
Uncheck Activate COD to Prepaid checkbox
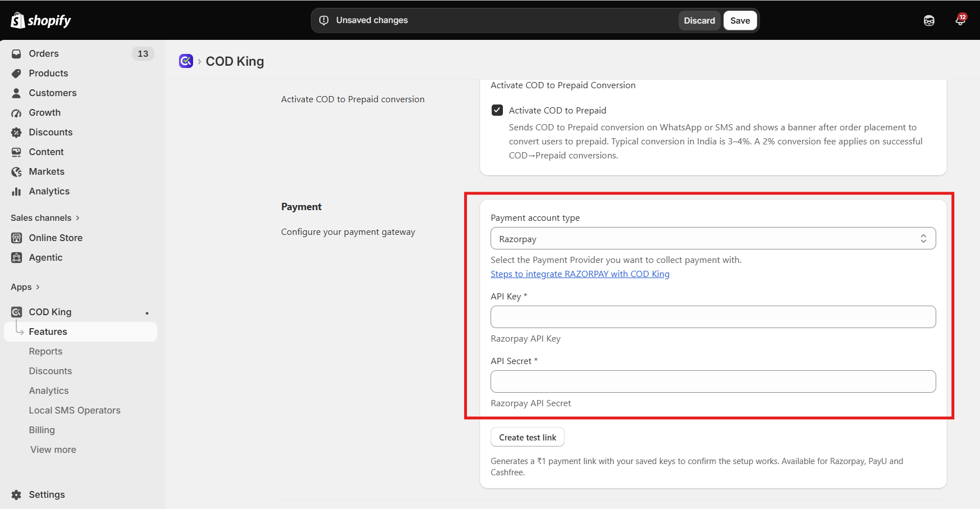coord(497,110)
